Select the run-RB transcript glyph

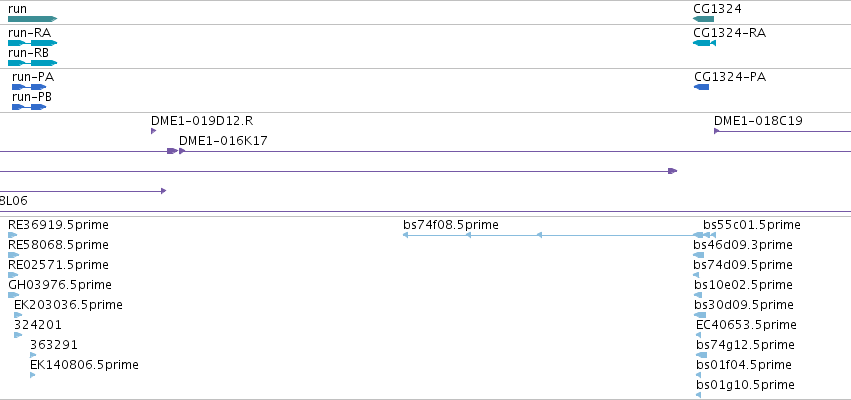[x=32, y=63]
